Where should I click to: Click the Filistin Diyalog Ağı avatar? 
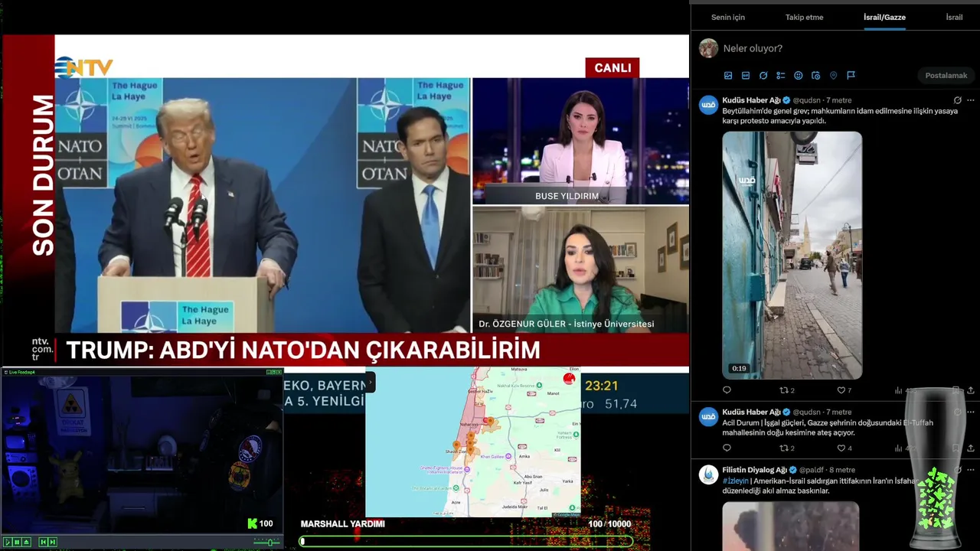pyautogui.click(x=709, y=475)
